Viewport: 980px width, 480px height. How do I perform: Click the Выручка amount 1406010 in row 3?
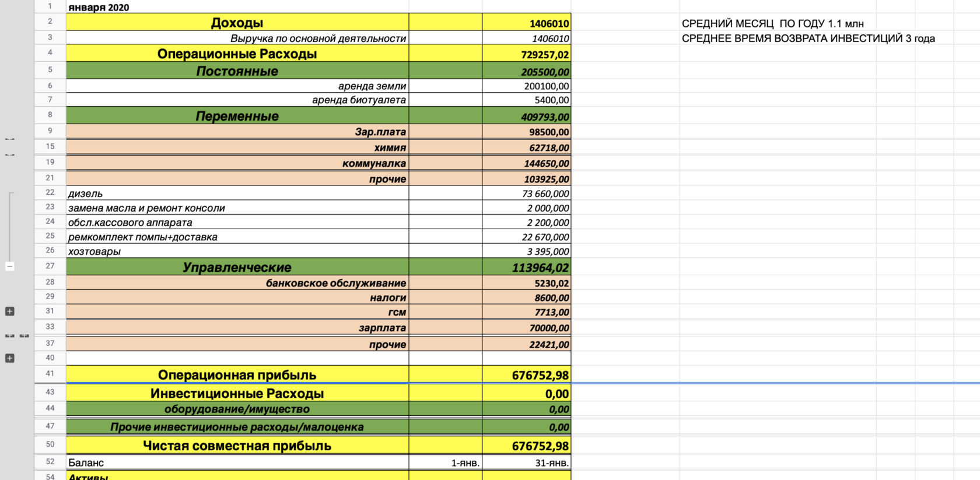pyautogui.click(x=527, y=38)
